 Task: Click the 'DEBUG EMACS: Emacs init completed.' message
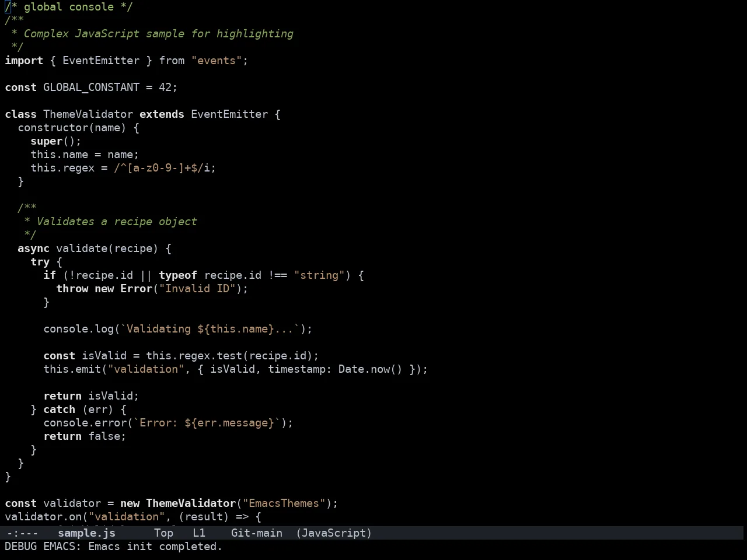[114, 547]
